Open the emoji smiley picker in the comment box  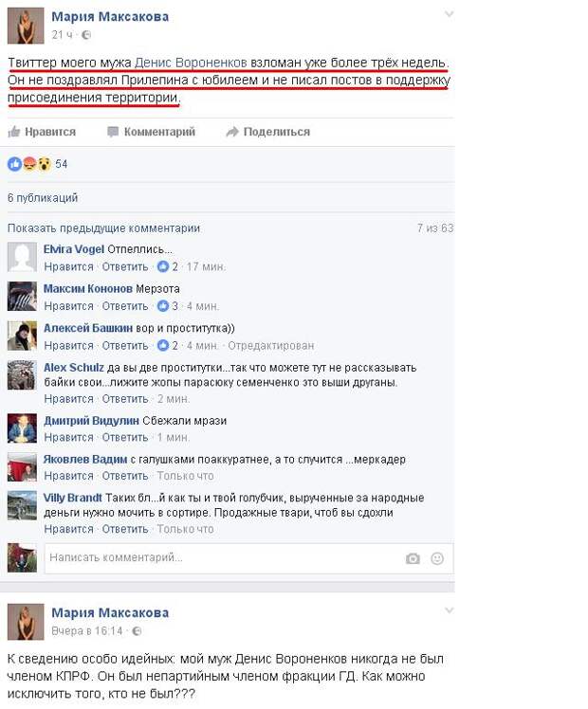(437, 558)
